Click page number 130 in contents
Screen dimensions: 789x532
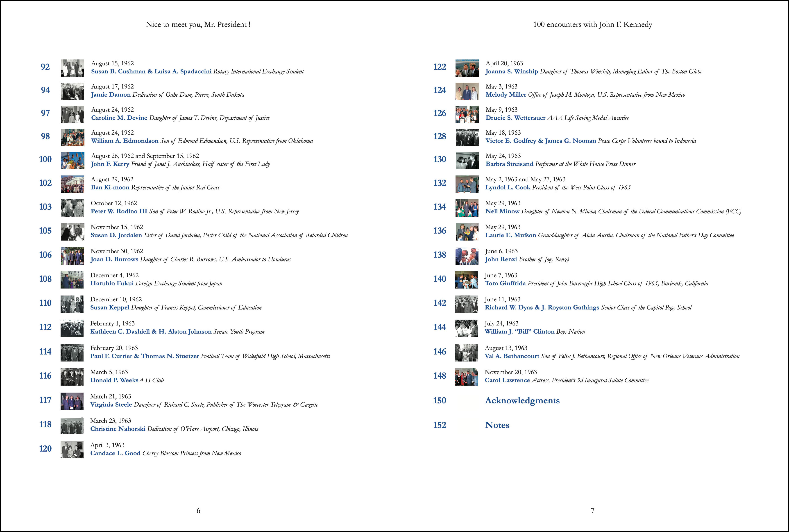(440, 159)
